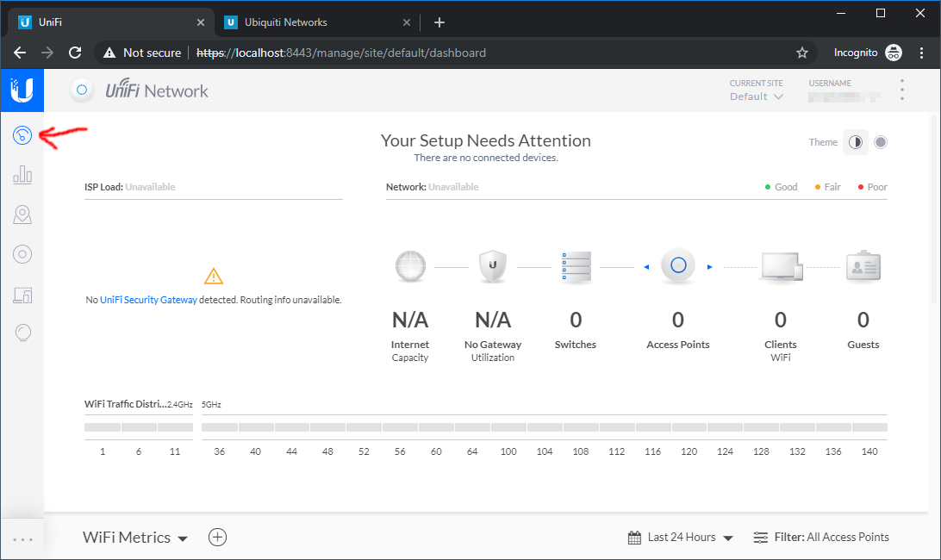
Task: Open the Map sidebar icon
Action: [x=22, y=215]
